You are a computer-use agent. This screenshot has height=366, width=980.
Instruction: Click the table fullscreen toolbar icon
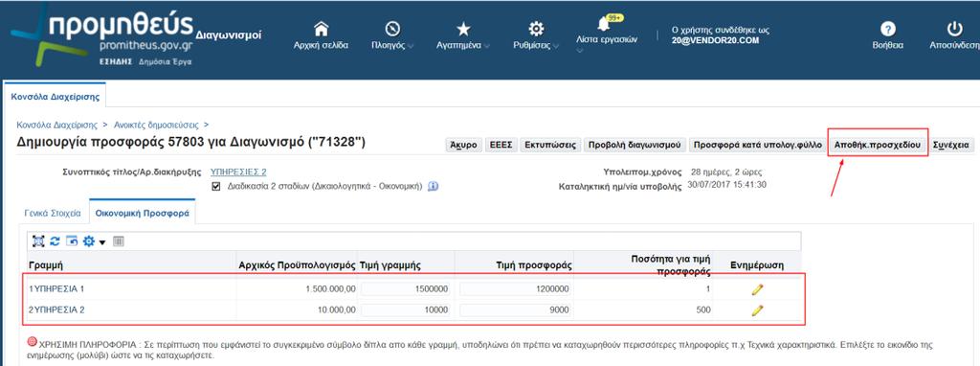pos(38,240)
